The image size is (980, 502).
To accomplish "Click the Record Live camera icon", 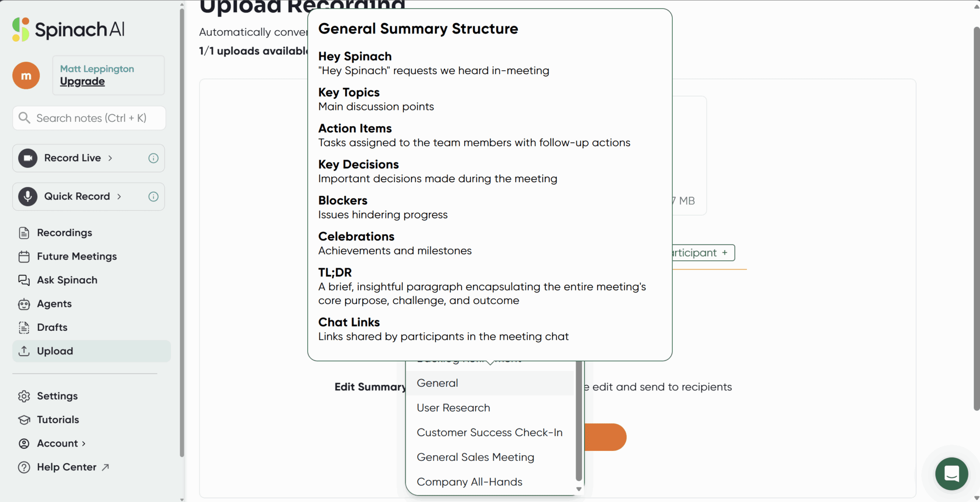I will [x=28, y=158].
